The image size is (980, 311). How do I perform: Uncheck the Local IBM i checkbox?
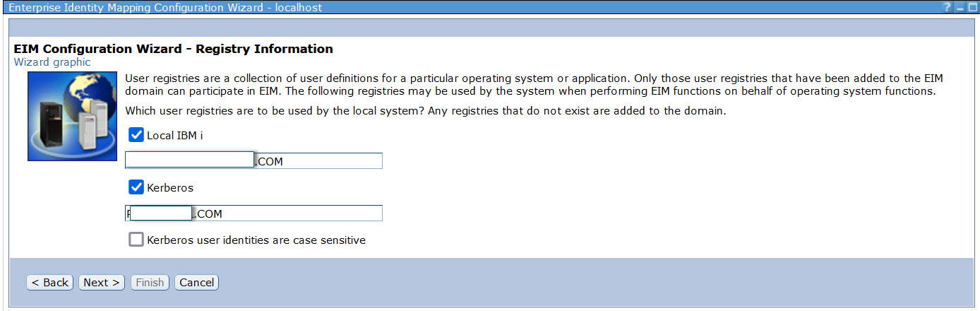[136, 135]
